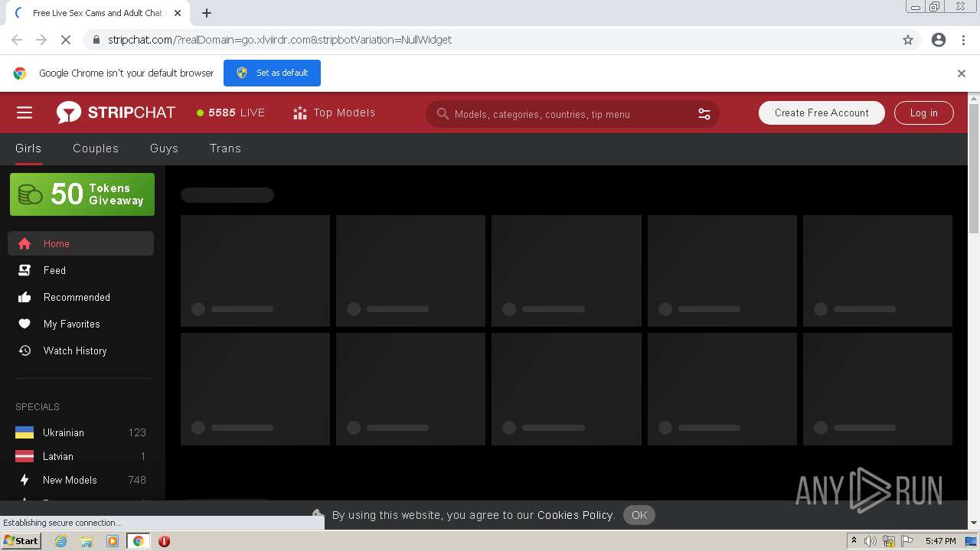Open Recommended in the sidebar

(80, 297)
